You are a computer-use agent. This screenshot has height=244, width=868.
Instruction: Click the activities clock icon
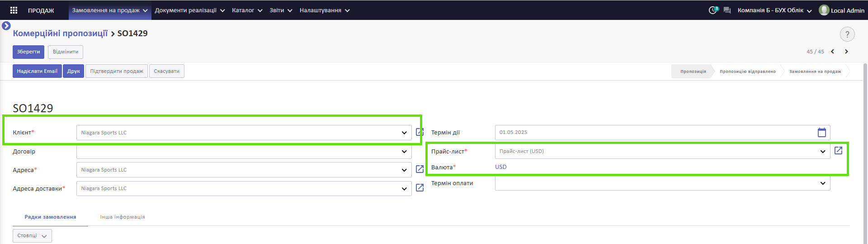click(713, 10)
